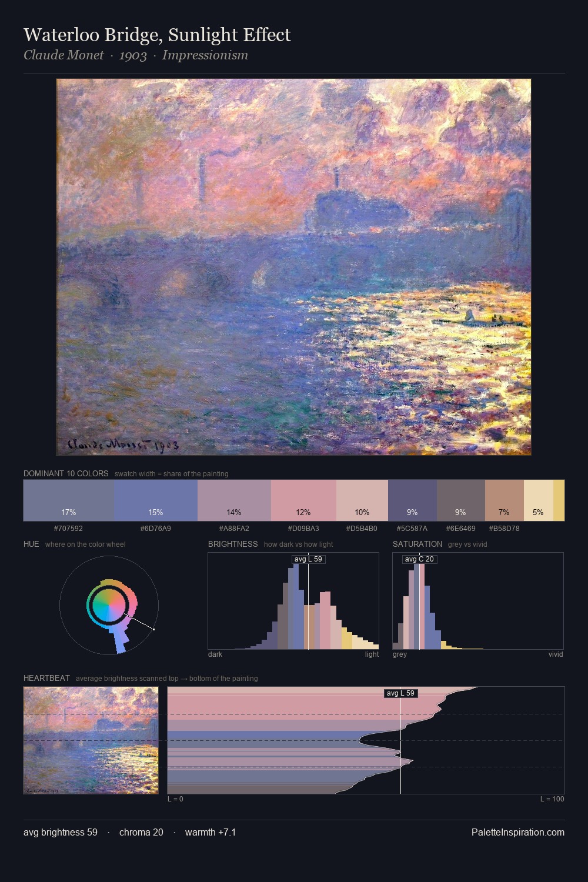Click the hex code #6E6469 label

(460, 529)
